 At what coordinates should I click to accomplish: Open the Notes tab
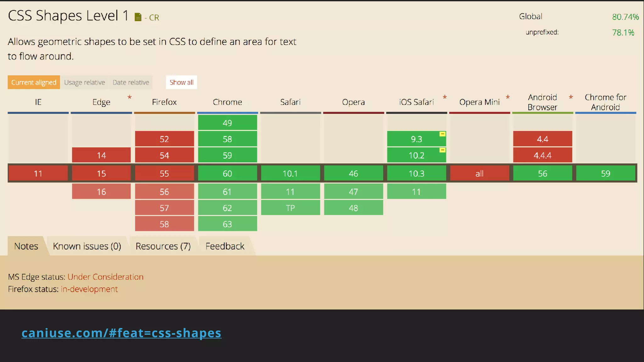26,246
